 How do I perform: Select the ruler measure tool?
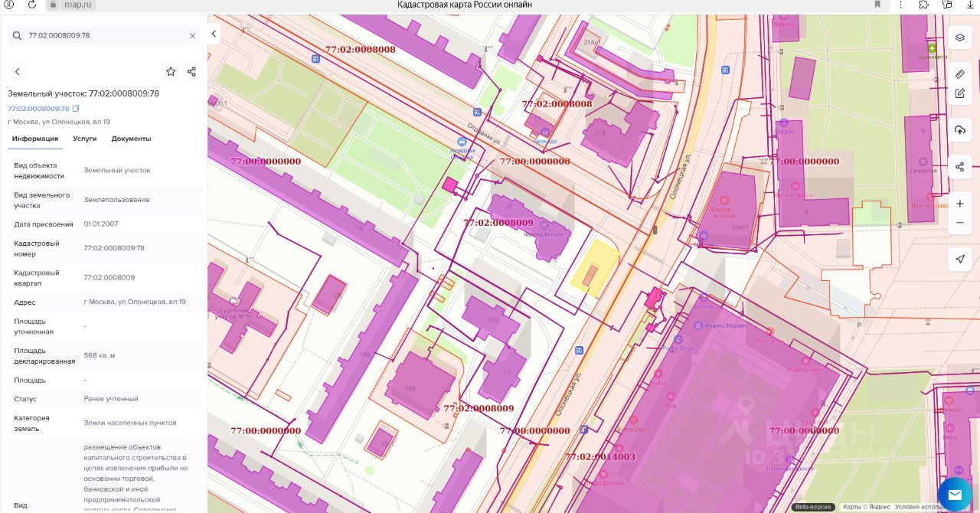point(960,74)
